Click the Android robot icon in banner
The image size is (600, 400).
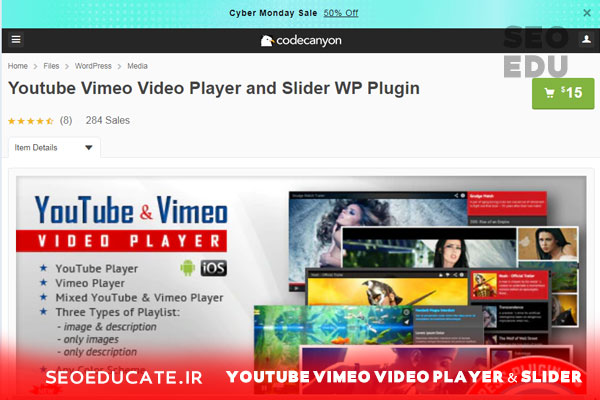[x=188, y=268]
